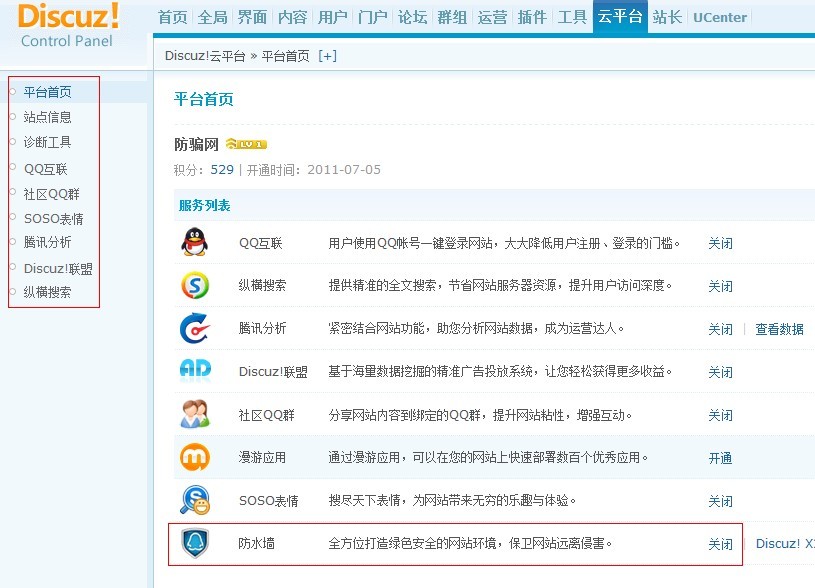Image resolution: width=815 pixels, height=588 pixels.
Task: Click the 纵横搜索 S-shaped service icon
Action: pyautogui.click(x=195, y=285)
